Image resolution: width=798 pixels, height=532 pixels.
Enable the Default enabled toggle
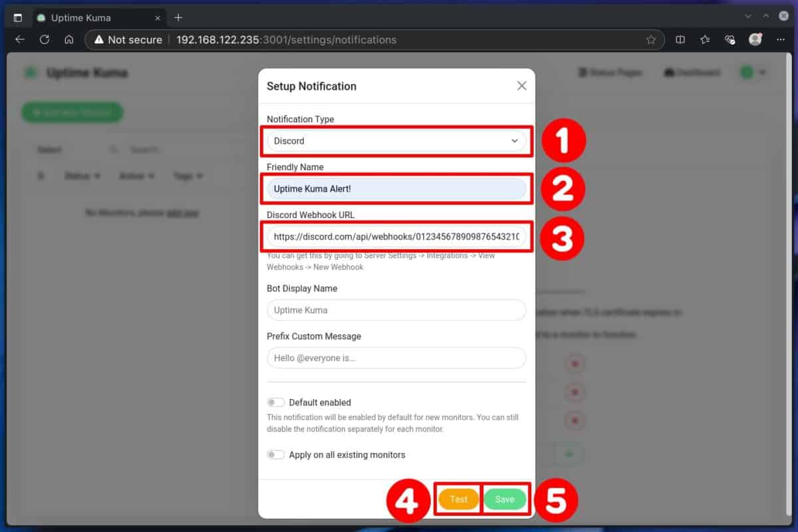276,402
